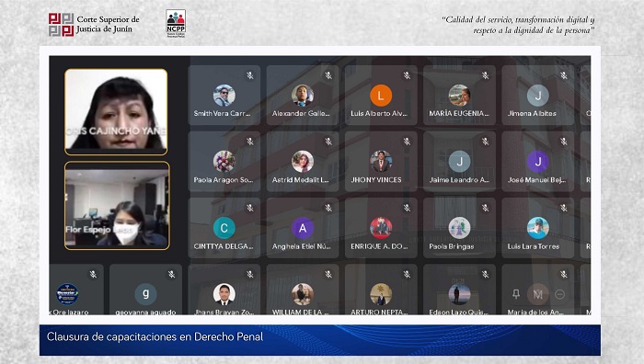Click the pin icon on Maria de los An tile
Viewport: 644px width, 364px height.
click(516, 294)
